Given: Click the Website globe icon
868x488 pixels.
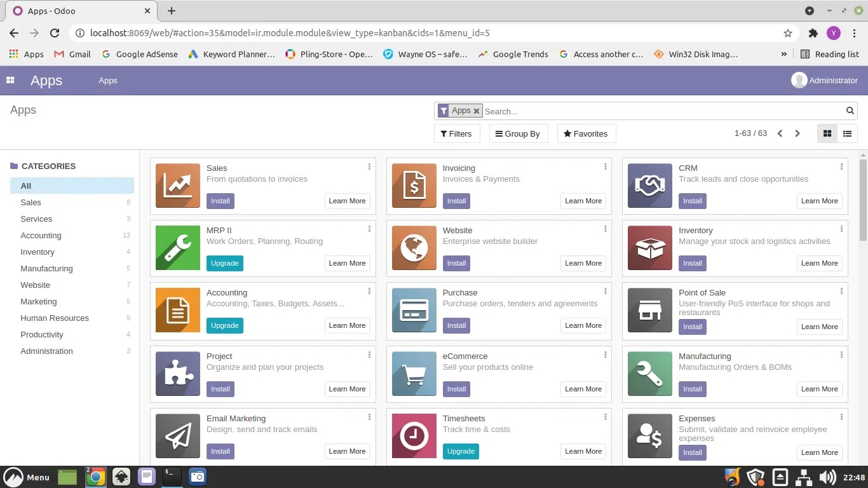Looking at the screenshot, I should 414,248.
